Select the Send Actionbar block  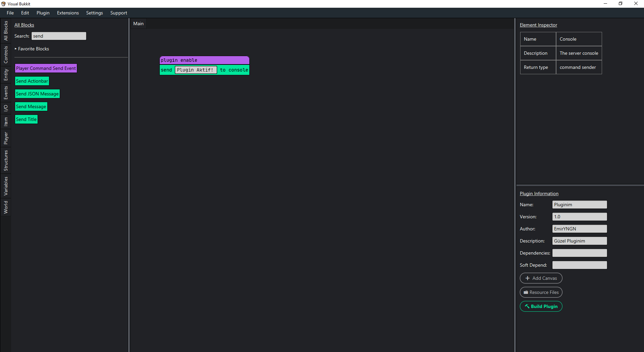32,81
